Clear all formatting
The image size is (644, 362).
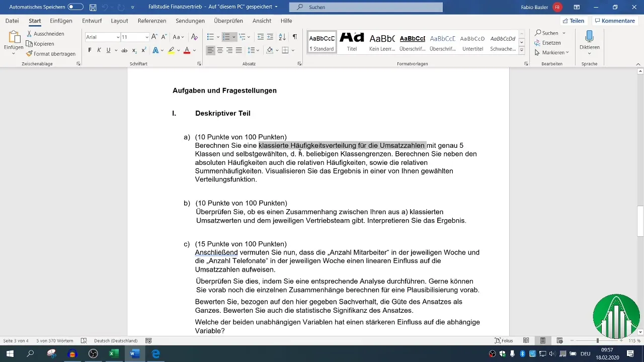(x=194, y=37)
